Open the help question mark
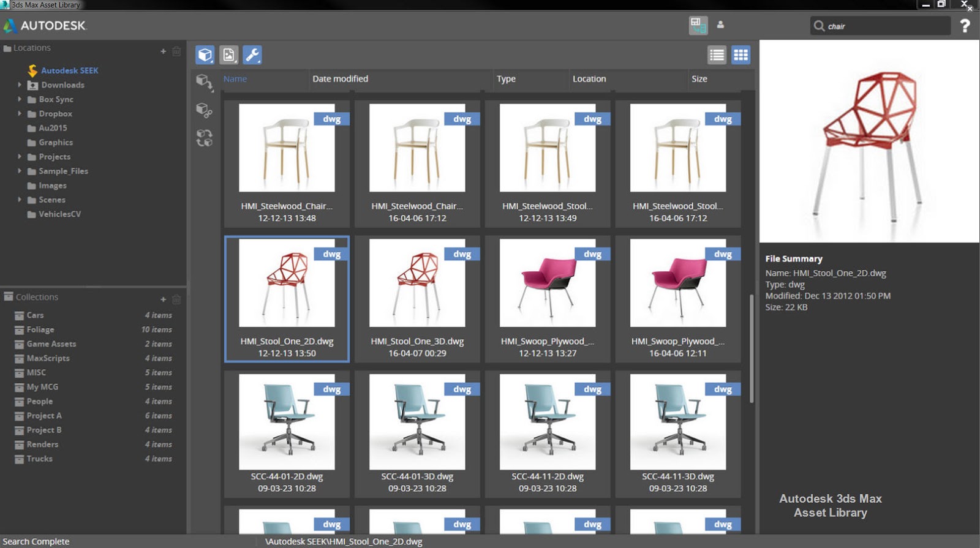 (x=965, y=26)
